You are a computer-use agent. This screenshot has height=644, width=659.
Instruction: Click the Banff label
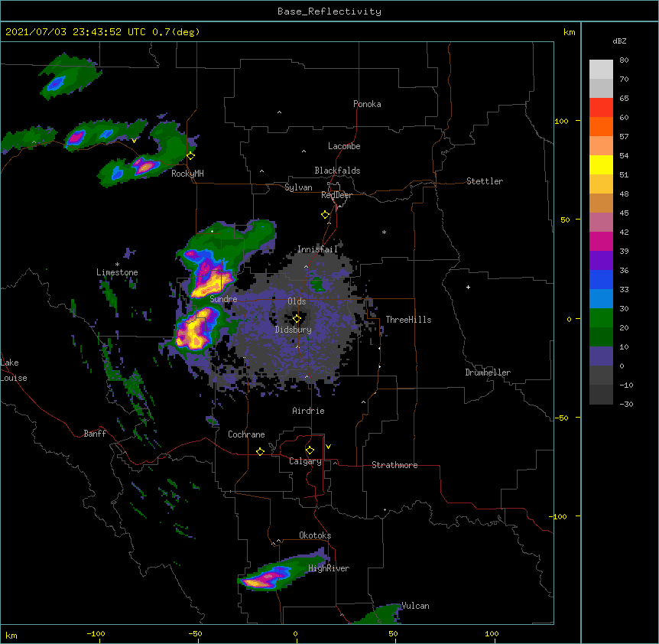click(95, 434)
